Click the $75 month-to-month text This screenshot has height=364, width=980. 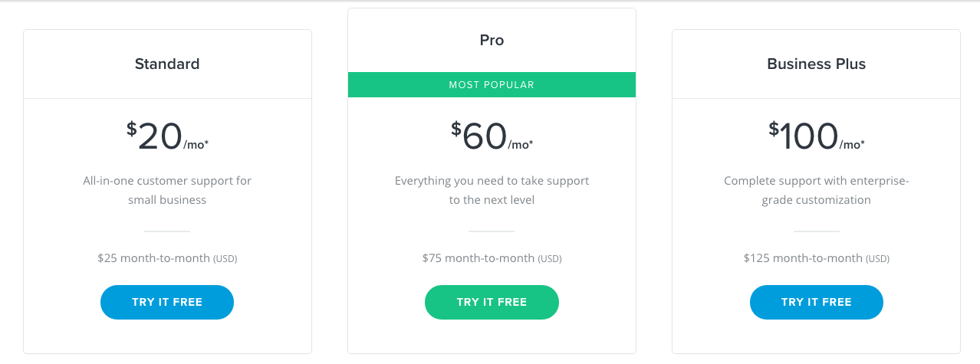(x=478, y=258)
